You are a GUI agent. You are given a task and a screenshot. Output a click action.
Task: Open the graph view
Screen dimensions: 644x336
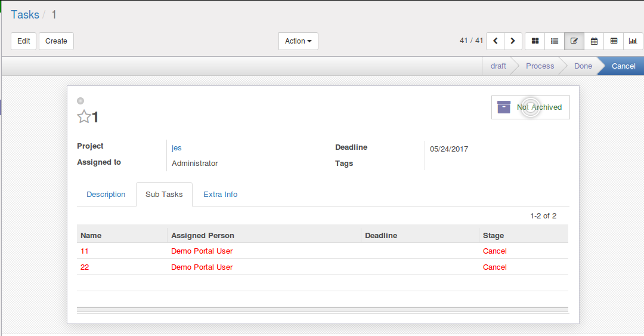[633, 41]
